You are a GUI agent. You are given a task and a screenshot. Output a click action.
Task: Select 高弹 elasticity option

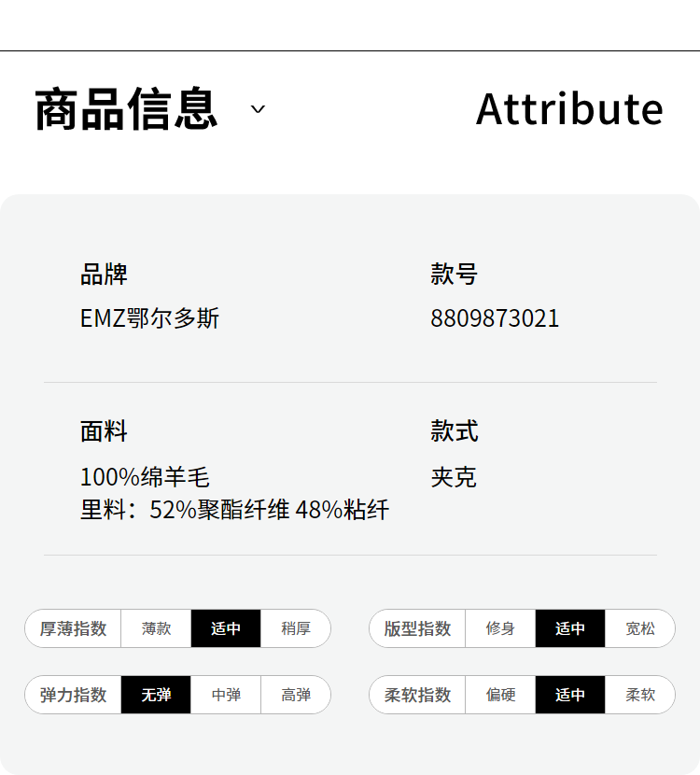click(x=295, y=695)
